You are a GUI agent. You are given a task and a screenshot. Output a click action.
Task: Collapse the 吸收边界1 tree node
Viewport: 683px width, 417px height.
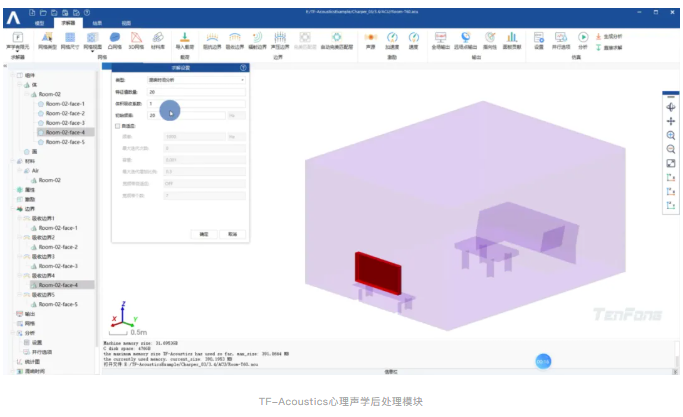click(20, 218)
